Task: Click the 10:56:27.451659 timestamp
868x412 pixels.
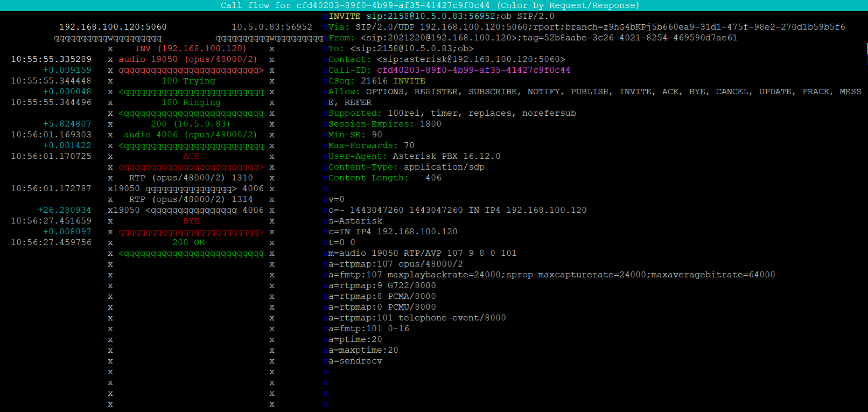Action: pos(51,221)
